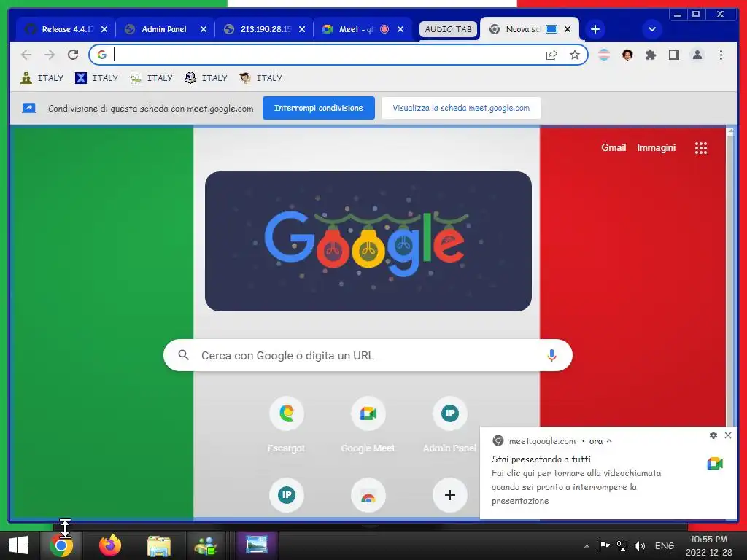Go forward using the browser forward arrow
The image size is (747, 560).
click(x=50, y=55)
